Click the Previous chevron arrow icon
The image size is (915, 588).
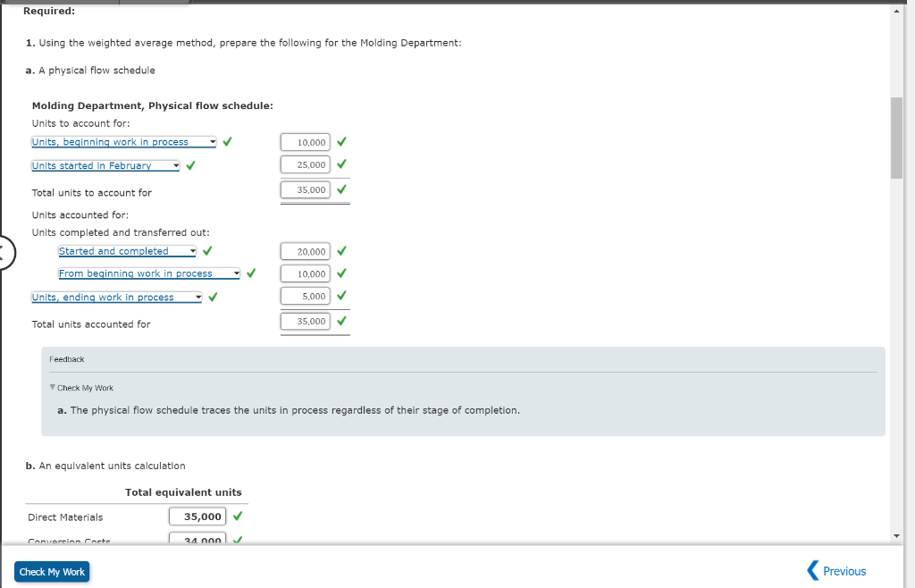click(812, 570)
